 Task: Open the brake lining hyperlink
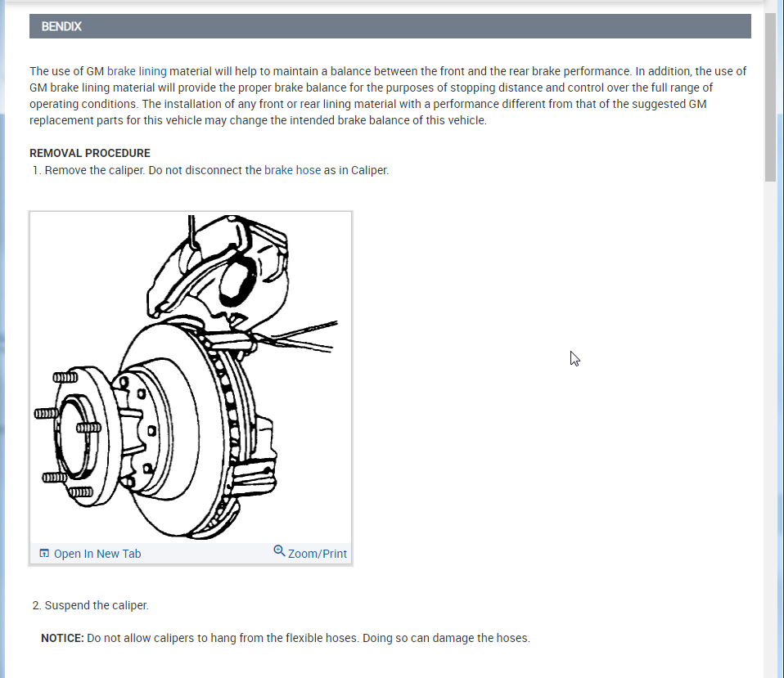coord(137,71)
